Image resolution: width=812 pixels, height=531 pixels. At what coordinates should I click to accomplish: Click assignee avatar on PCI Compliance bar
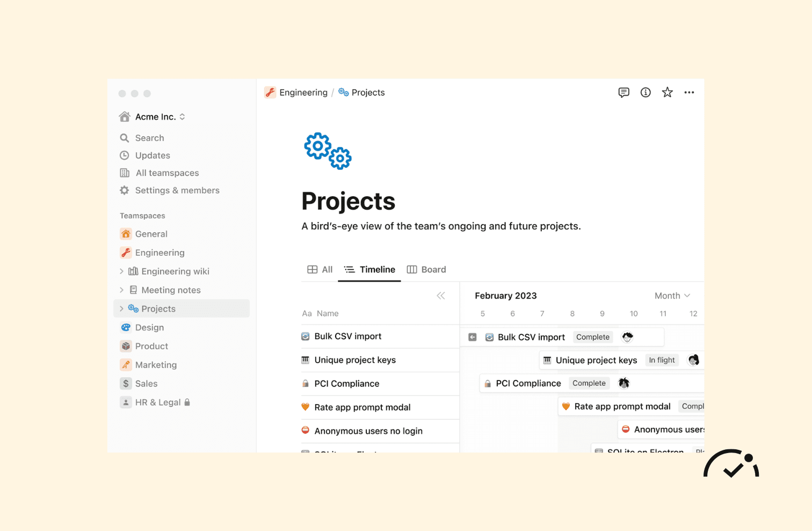(624, 383)
